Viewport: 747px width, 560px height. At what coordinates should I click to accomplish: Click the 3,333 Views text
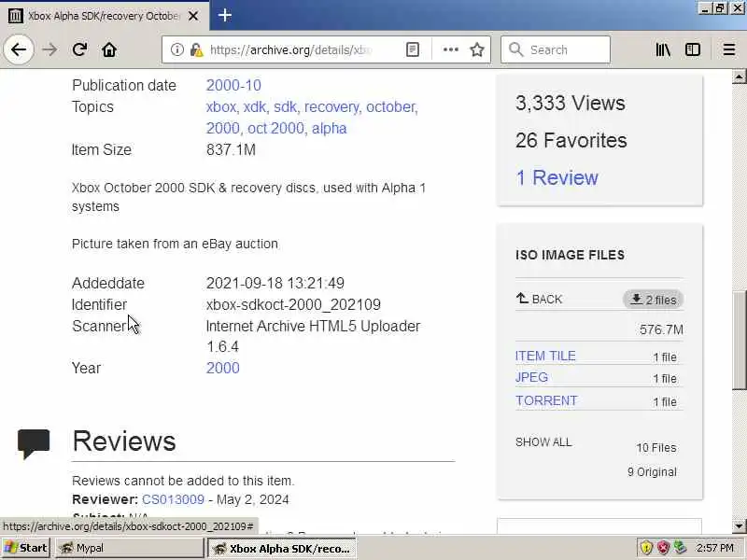[x=571, y=103]
